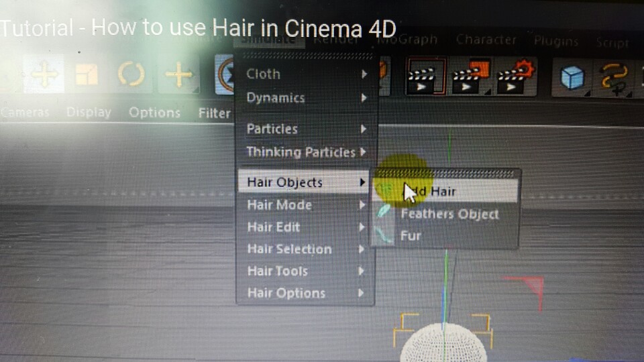Select the Scale tool icon

pyautogui.click(x=87, y=74)
